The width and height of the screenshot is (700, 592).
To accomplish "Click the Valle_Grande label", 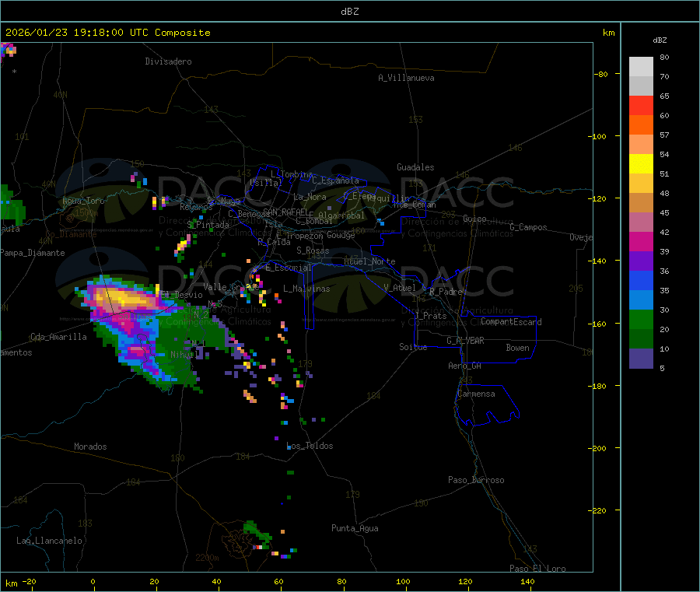I will [x=231, y=287].
